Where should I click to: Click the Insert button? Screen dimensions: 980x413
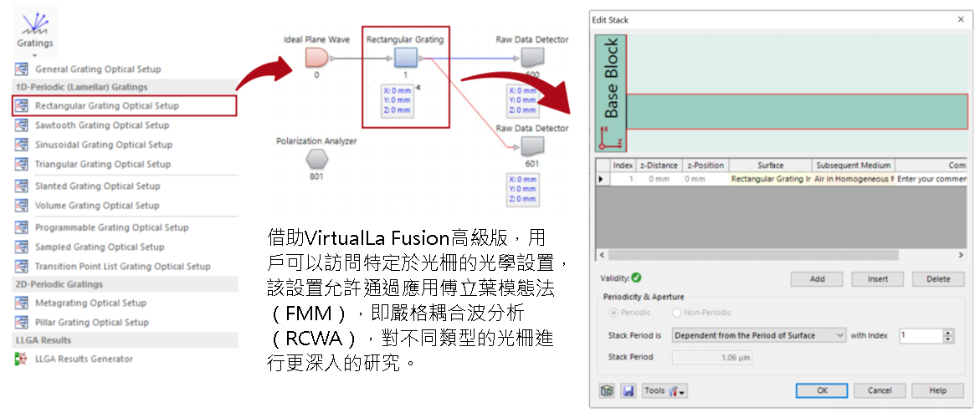878,279
